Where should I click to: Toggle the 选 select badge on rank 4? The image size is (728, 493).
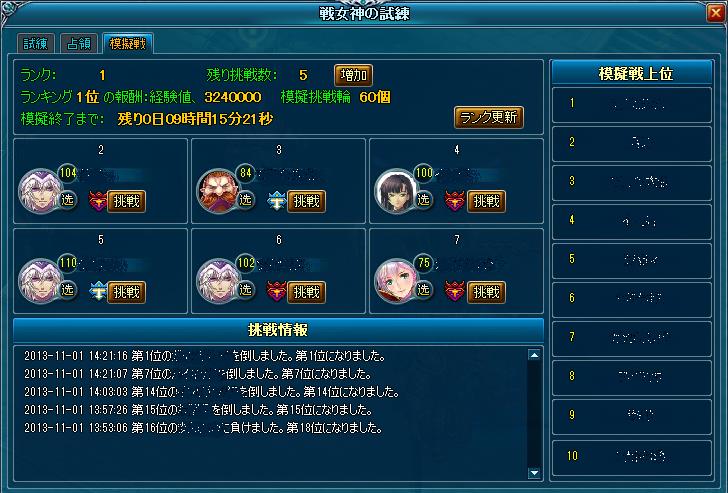[x=423, y=200]
